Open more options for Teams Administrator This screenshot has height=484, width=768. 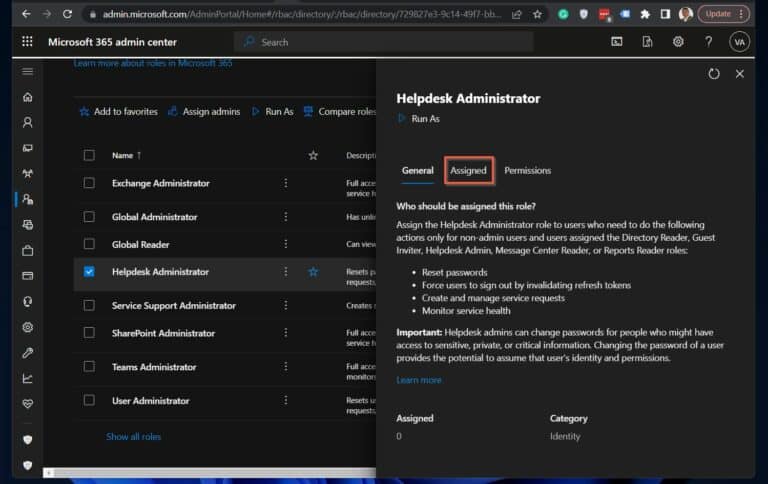pyautogui.click(x=286, y=366)
